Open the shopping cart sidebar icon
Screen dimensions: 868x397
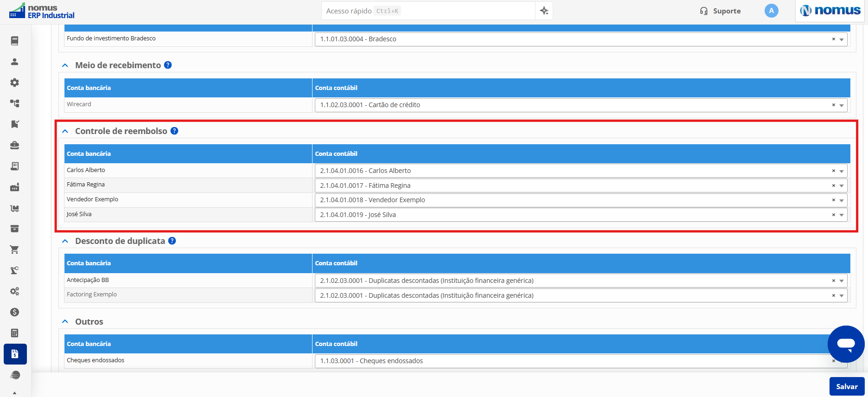[x=15, y=250]
